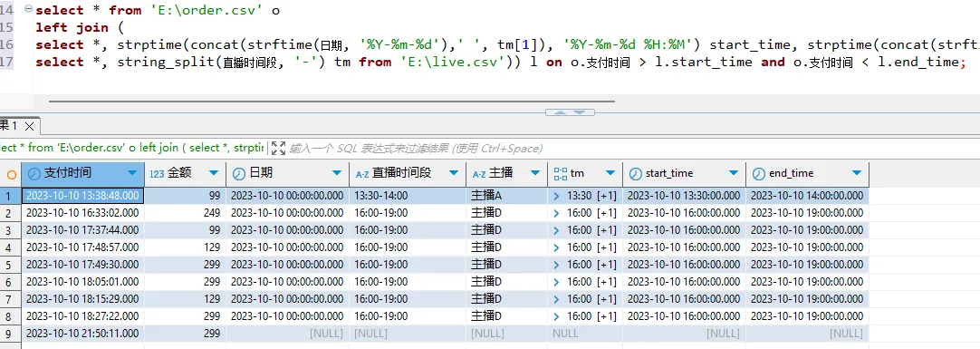Click the 支付时间 column header label
This screenshot has height=349, width=980.
pos(68,173)
